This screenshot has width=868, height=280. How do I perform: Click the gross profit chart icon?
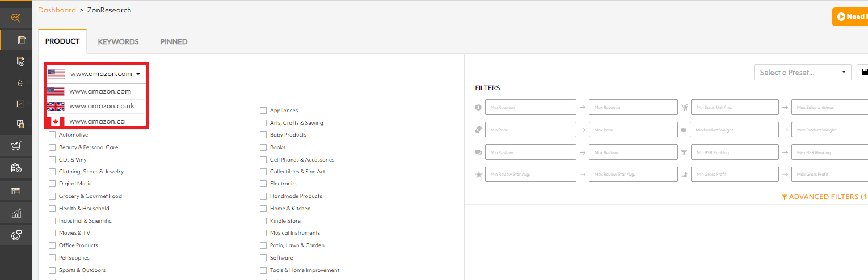point(685,175)
